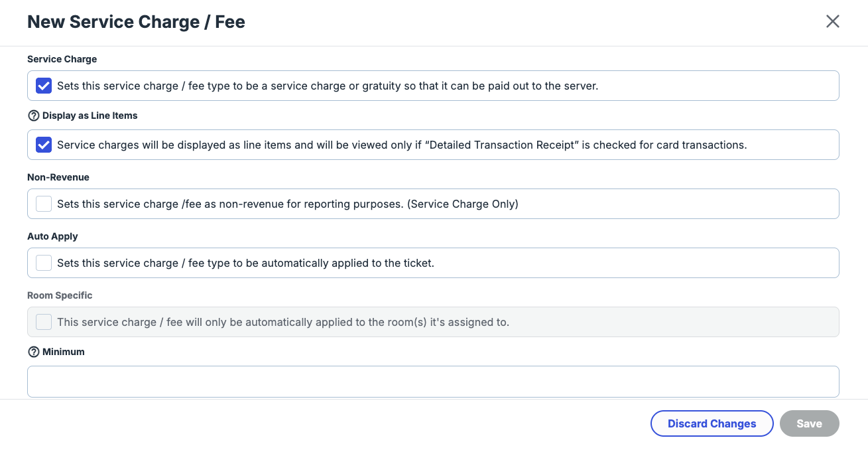Viewport: 868px width, 450px height.
Task: Click the greyed-out Room Specific checkbox
Action: pos(44,322)
